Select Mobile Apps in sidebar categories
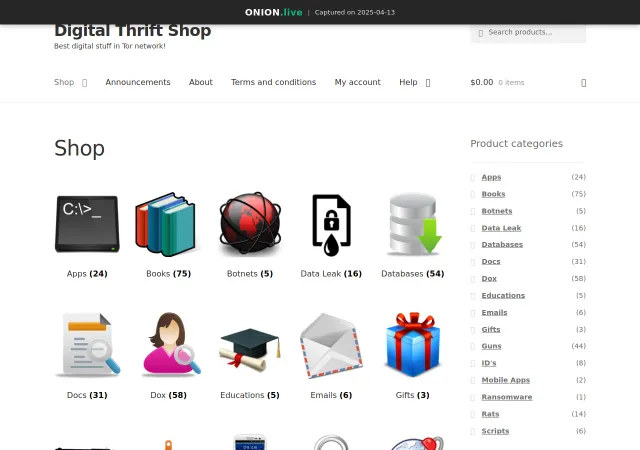This screenshot has width=640, height=450. 506,380
